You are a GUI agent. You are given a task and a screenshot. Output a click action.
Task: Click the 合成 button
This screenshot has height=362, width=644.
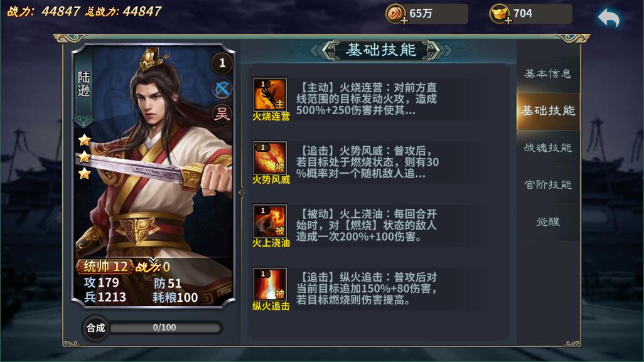coord(95,328)
